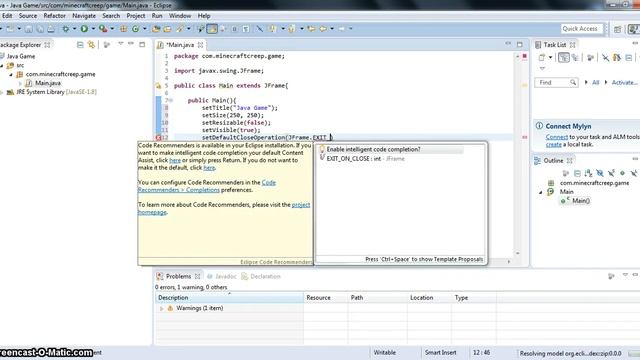640x360 pixels.
Task: Collapse the com.minecraftcreep.game package node
Action: 11,74
